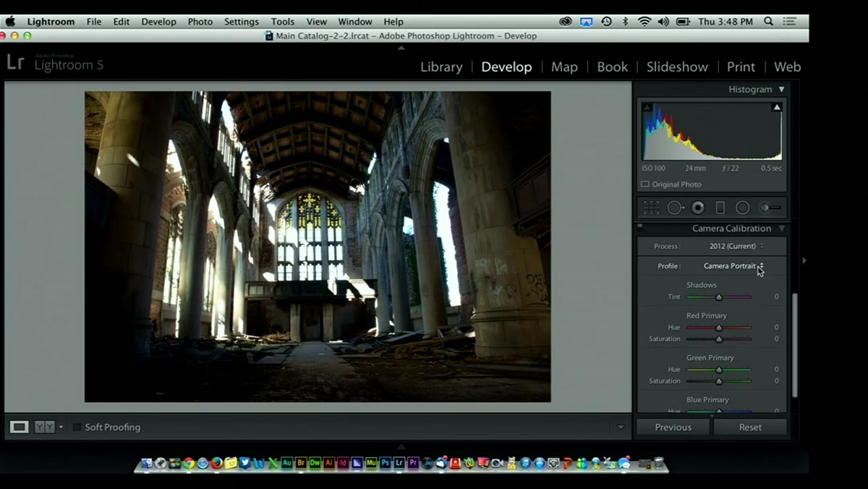Viewport: 868px width, 489px height.
Task: Launch Adobe Bridge from the Dock
Action: tap(302, 462)
